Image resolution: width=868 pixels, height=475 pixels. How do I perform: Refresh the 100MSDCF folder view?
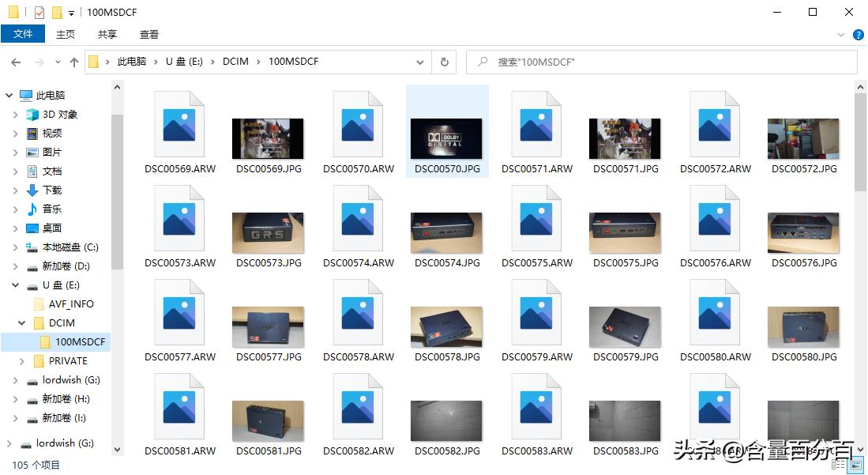pos(444,62)
